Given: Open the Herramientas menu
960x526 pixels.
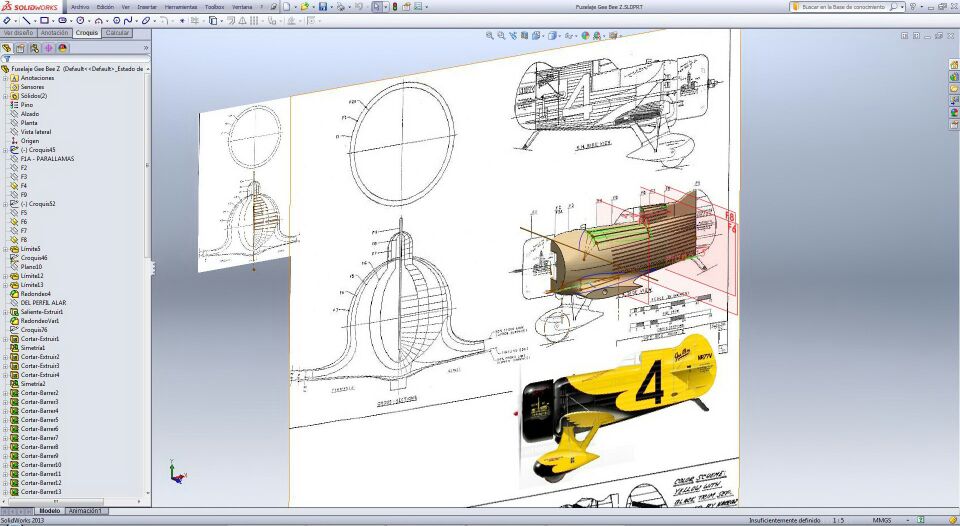Looking at the screenshot, I should [x=180, y=7].
